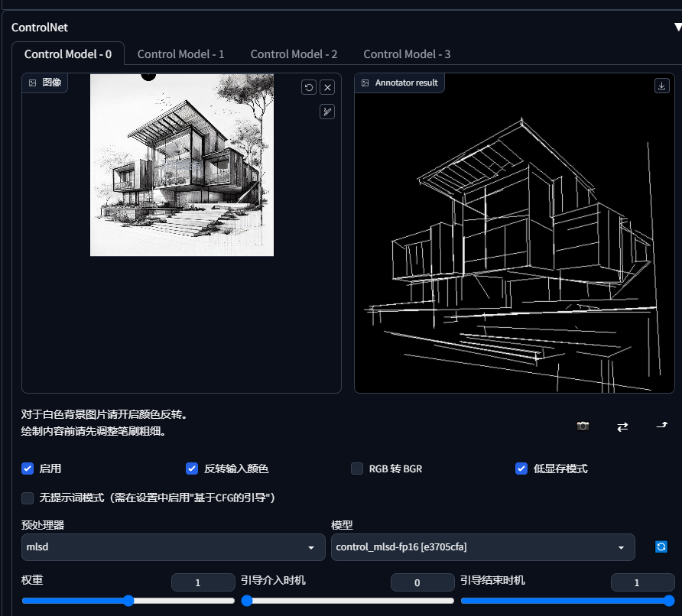Viewport: 682px width, 616px height.
Task: Switch to Control Model - 2 tab
Action: (x=294, y=54)
